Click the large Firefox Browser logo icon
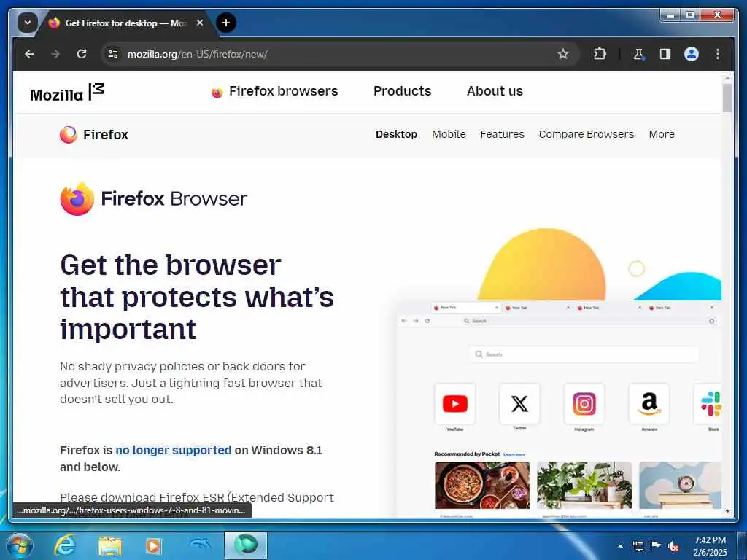Screen dimensions: 747x560 click(77, 198)
